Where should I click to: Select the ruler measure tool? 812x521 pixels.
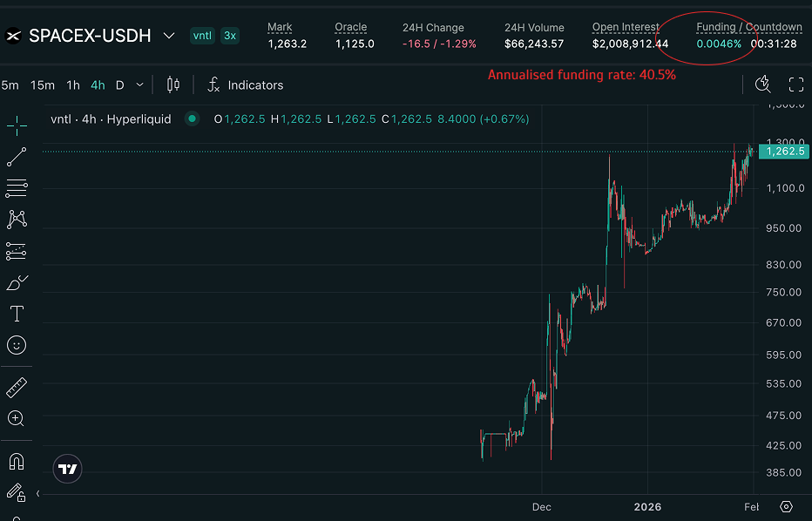(x=17, y=388)
